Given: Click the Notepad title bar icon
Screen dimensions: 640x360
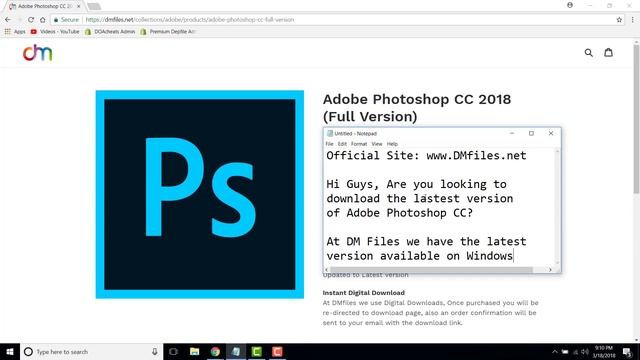Looking at the screenshot, I should click(330, 133).
